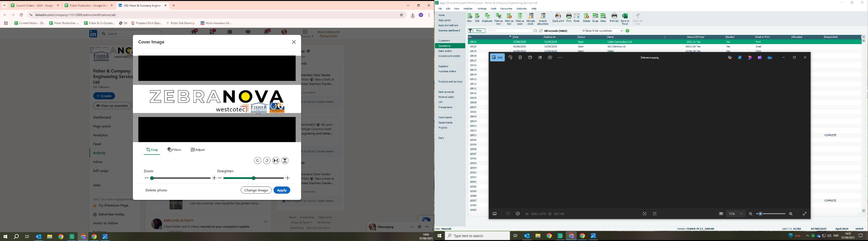The image size is (868, 241).
Task: Click Edit button in Photos viewer
Action: click(x=497, y=58)
